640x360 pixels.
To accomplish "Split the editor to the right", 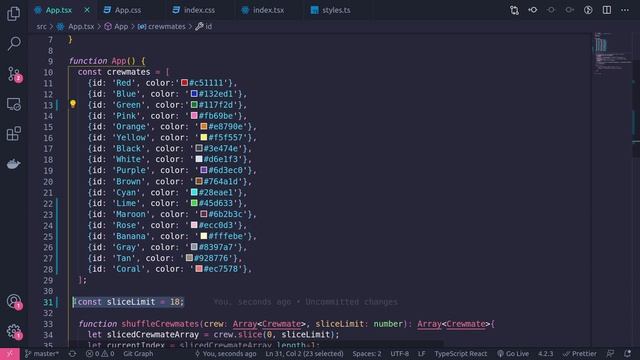I will 607,10.
